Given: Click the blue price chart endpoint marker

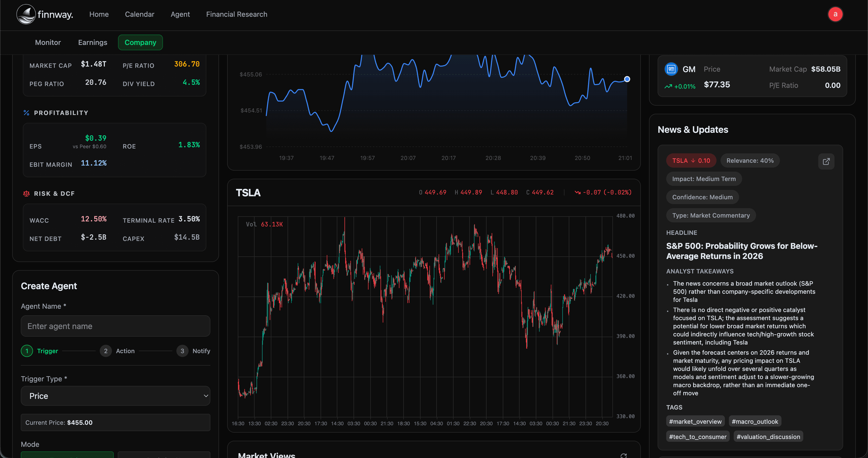Looking at the screenshot, I should pos(627,79).
